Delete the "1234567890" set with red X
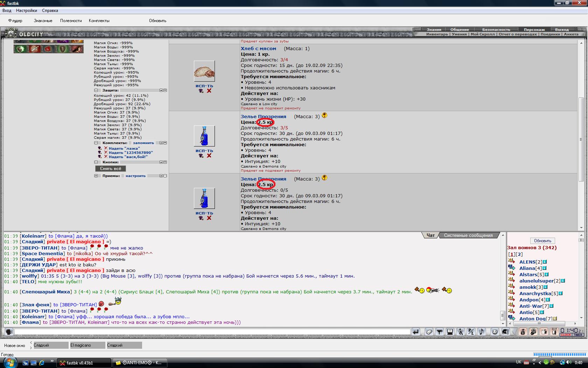 tap(106, 152)
